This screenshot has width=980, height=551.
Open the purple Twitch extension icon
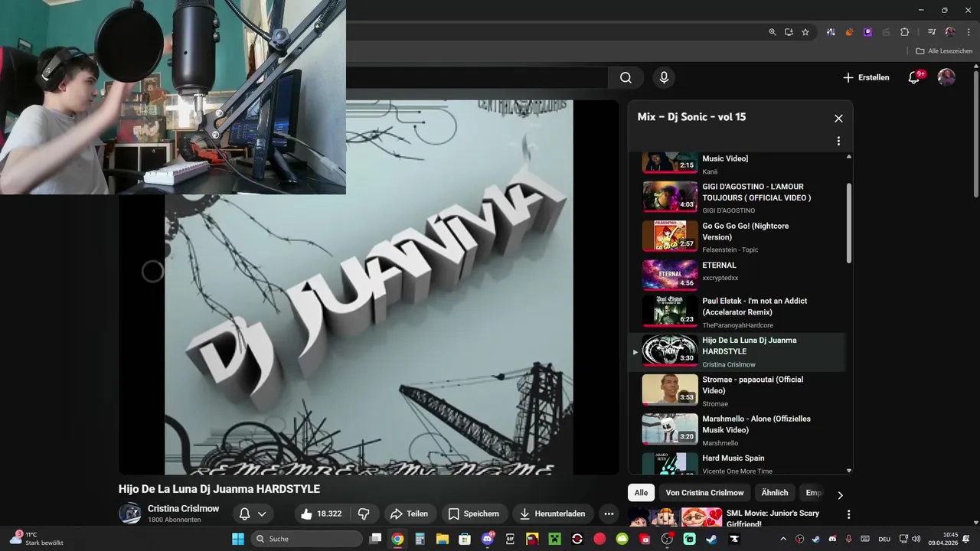tap(867, 32)
